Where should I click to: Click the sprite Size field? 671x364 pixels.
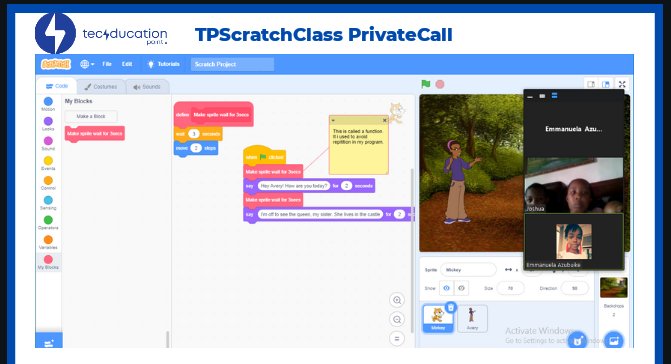pyautogui.click(x=510, y=288)
